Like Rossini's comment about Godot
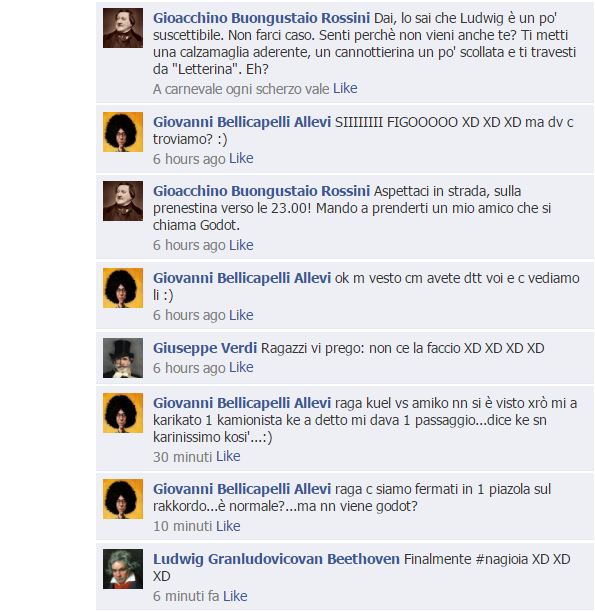595x612 pixels. (x=241, y=245)
